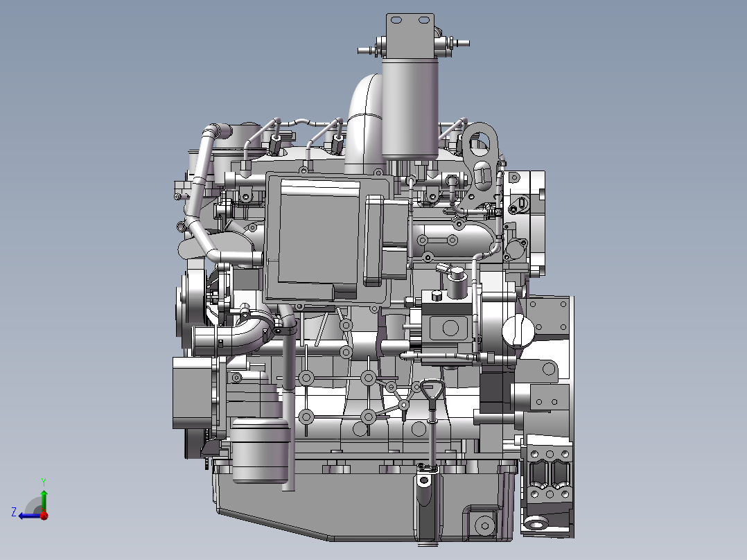Image resolution: width=747 pixels, height=560 pixels.
Task: Select the bent coolant elbow hose with clamp
Action: pos(234,336)
